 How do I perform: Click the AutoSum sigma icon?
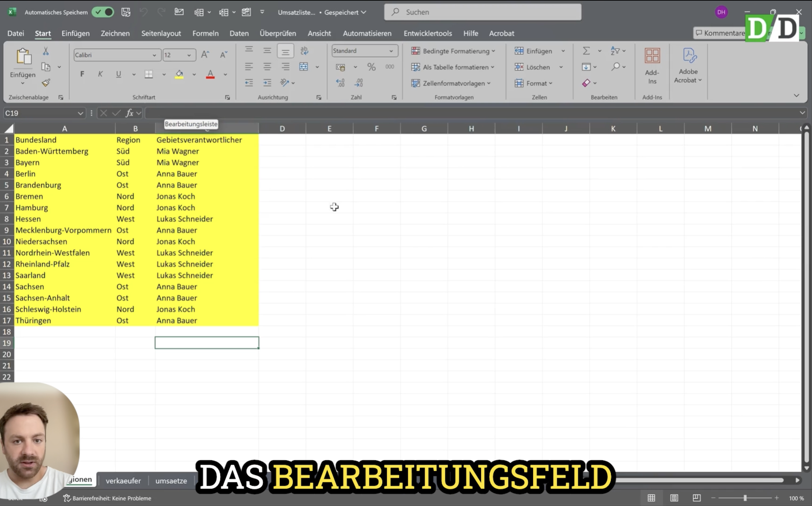point(586,51)
